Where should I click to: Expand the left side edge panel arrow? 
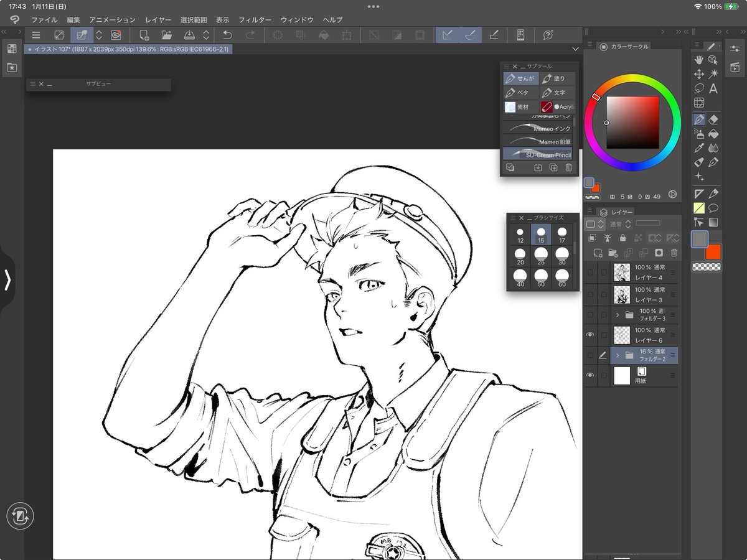tap(7, 280)
